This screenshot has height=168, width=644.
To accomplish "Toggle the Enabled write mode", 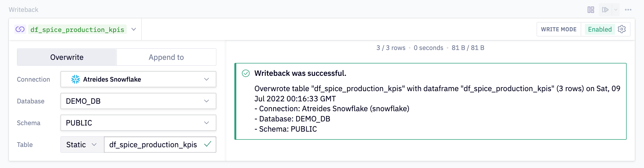I will [600, 29].
